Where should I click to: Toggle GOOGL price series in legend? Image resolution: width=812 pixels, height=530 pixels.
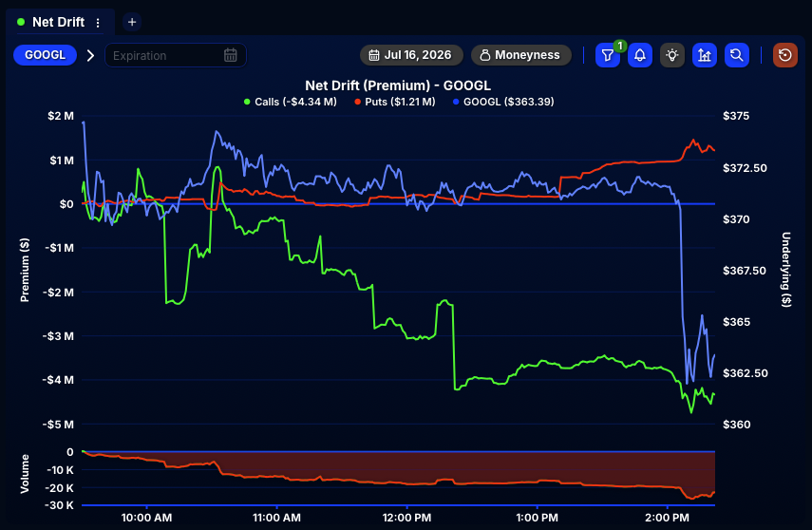(x=503, y=102)
